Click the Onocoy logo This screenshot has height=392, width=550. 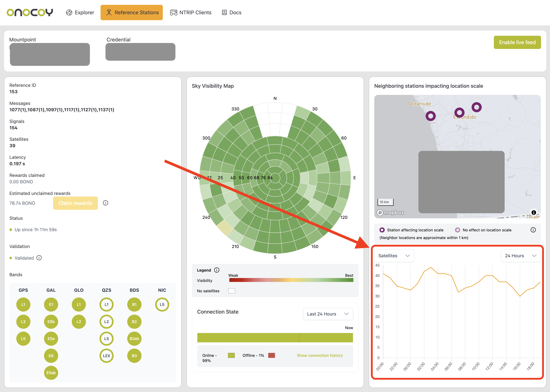[x=30, y=12]
